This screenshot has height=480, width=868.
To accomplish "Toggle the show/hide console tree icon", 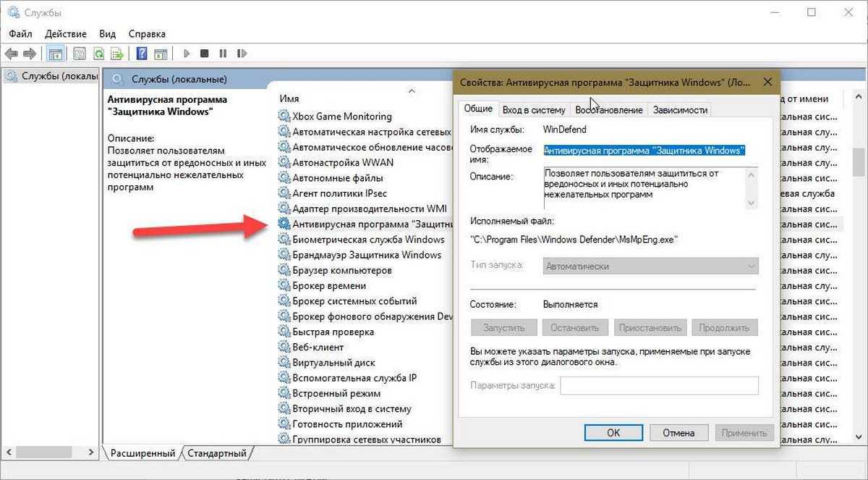I will (54, 54).
